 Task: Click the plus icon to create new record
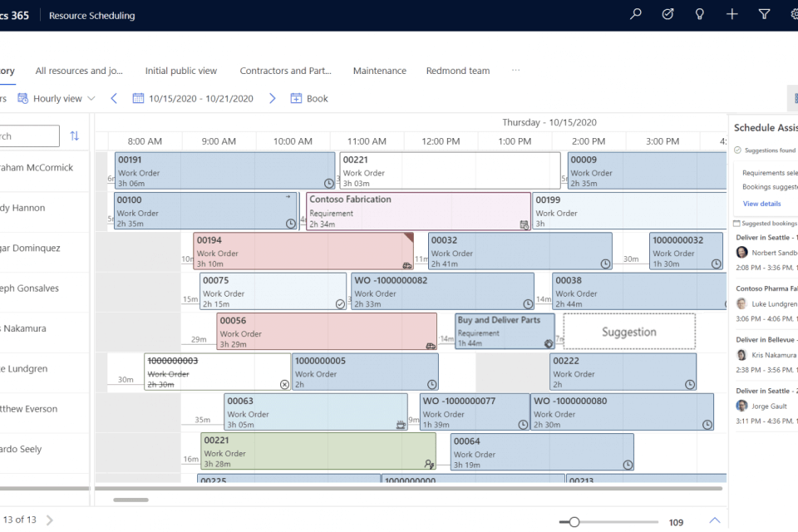point(731,15)
